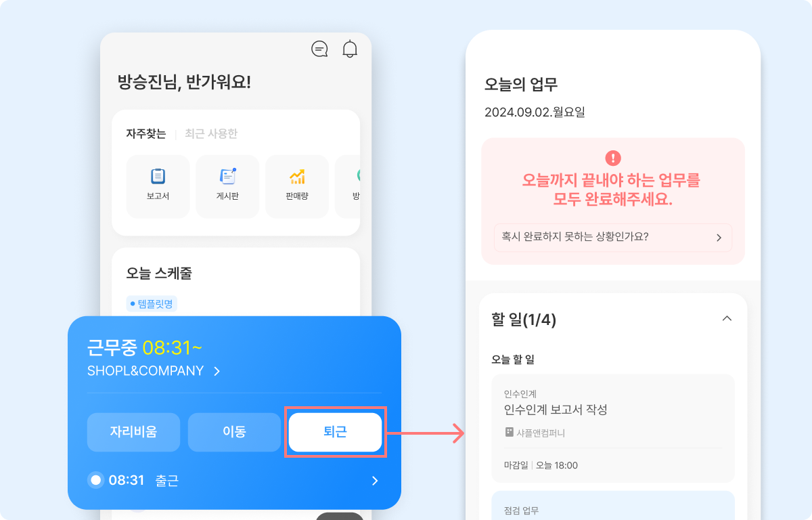Expand the 08:31 출근 record arrow
This screenshot has width=812, height=520.
coord(376,481)
